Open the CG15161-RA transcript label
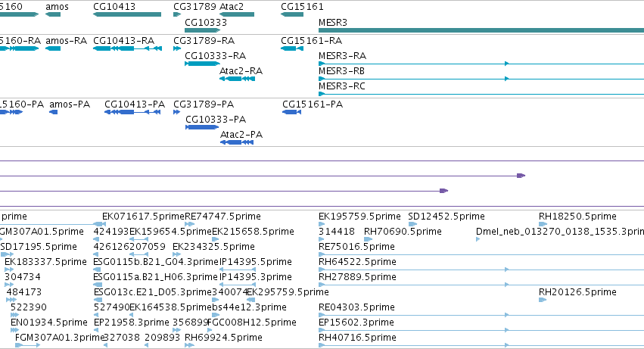Screen dimensions: 644x349 click(311, 41)
